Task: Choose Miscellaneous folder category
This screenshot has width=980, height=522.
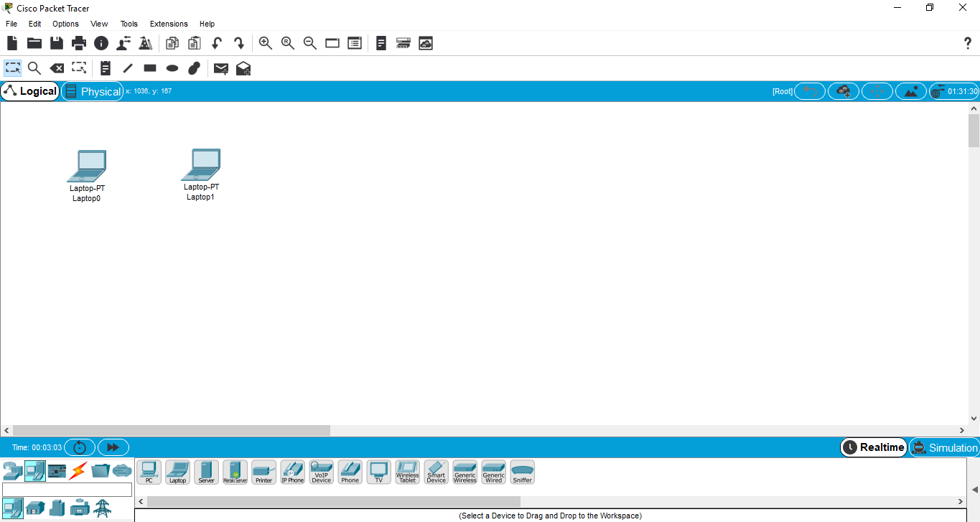Action: tap(100, 471)
